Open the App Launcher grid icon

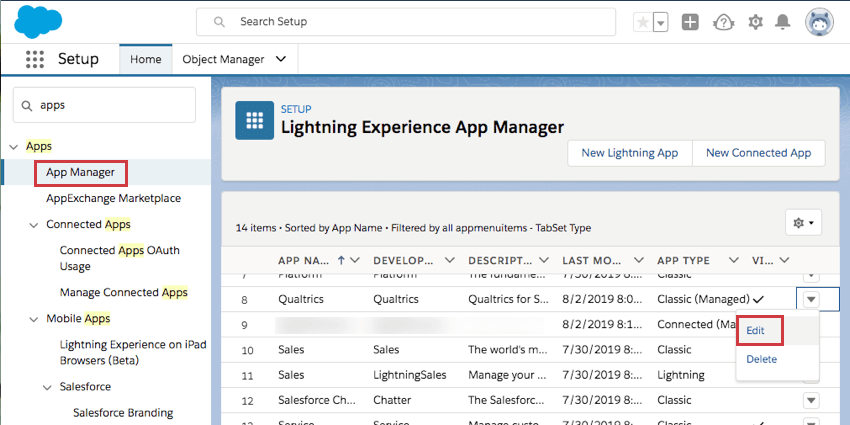tap(35, 59)
